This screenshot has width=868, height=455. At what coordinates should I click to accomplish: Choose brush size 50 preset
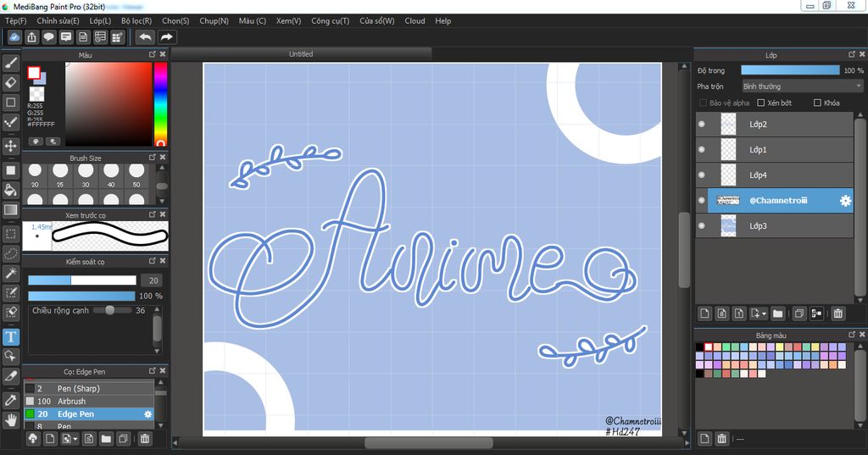pos(136,176)
